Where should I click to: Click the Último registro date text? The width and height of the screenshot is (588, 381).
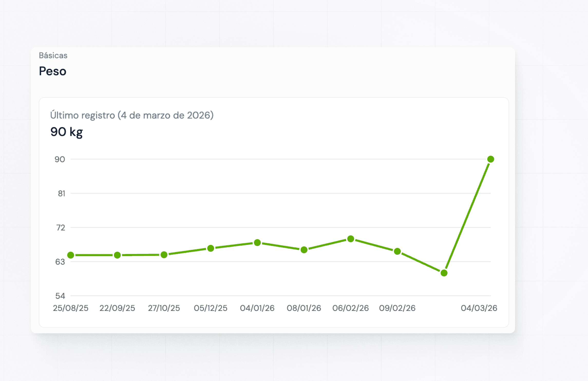coord(132,115)
